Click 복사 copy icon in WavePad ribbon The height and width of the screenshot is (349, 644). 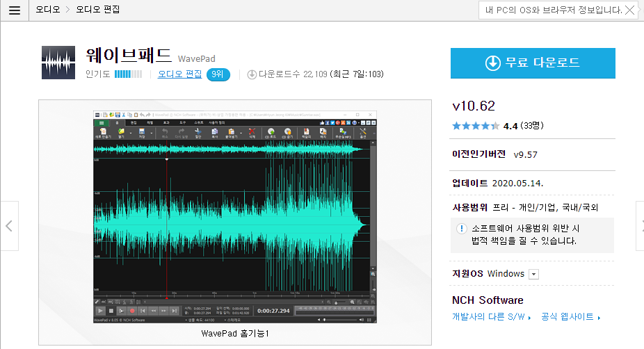point(214,133)
